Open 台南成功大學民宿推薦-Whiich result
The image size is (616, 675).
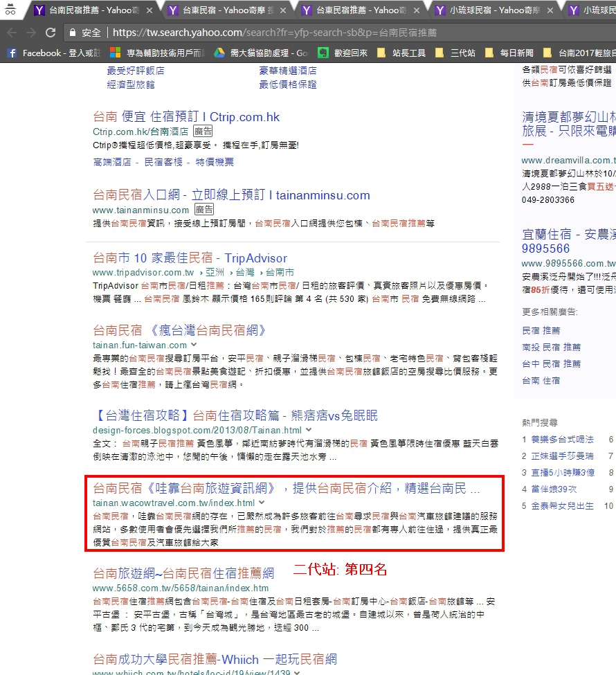215,659
